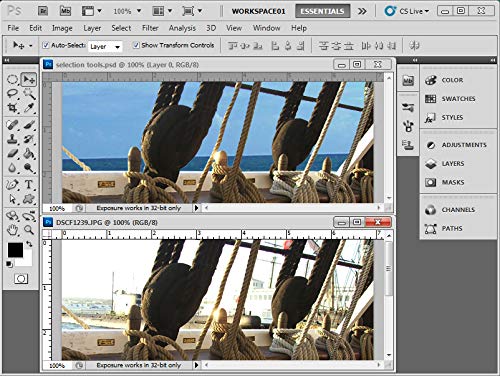Select the Pen tool
The height and width of the screenshot is (376, 500).
[x=12, y=184]
